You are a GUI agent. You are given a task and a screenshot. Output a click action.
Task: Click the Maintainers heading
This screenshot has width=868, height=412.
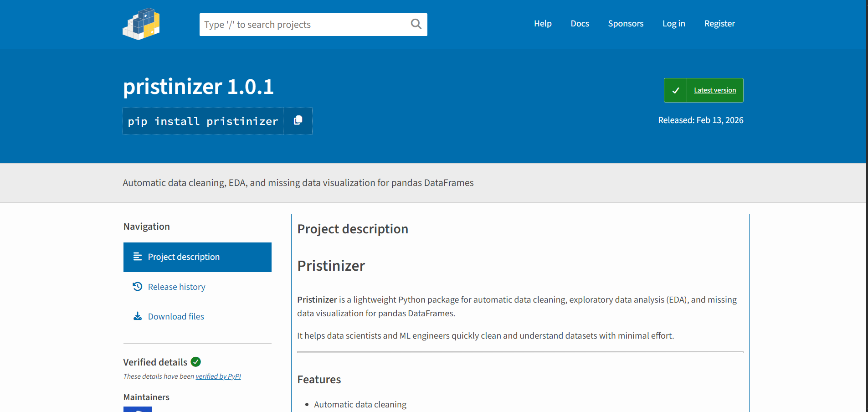pyautogui.click(x=146, y=397)
